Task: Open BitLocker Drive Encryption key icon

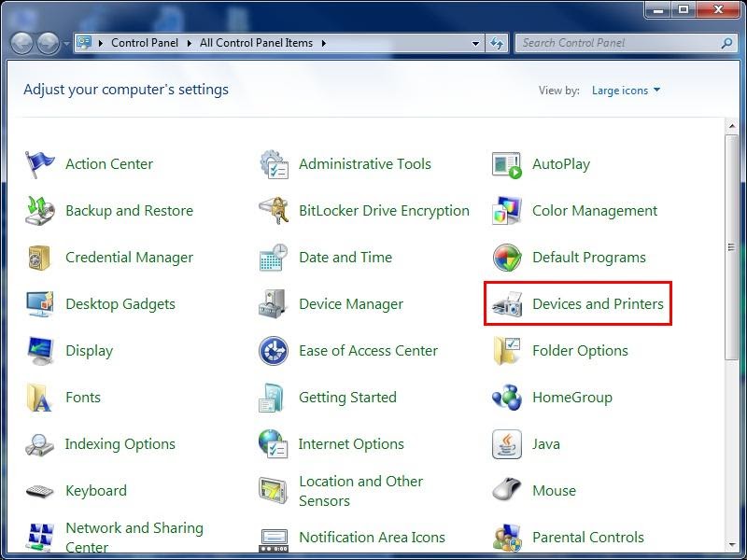Action: [274, 211]
